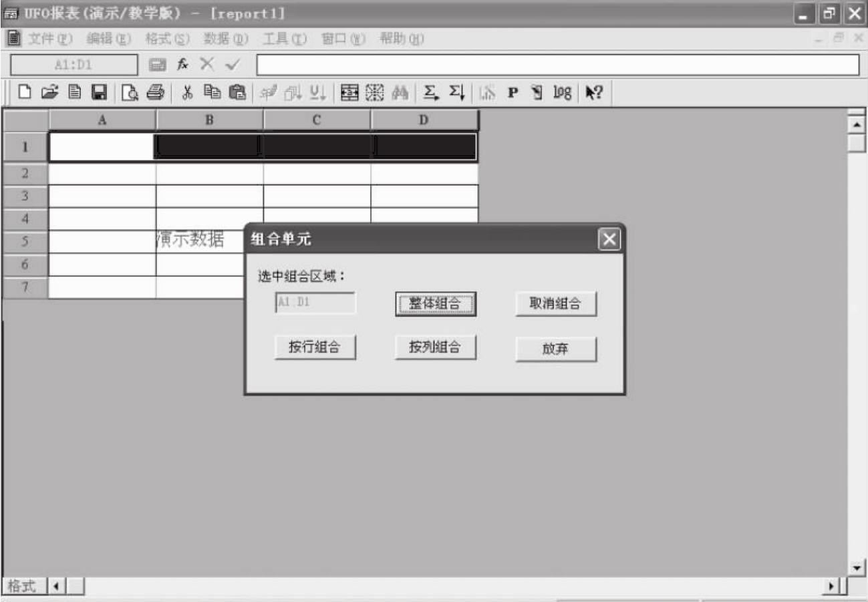This screenshot has width=868, height=602.
Task: Click the vertical scrollbar down arrow
Action: click(x=857, y=567)
